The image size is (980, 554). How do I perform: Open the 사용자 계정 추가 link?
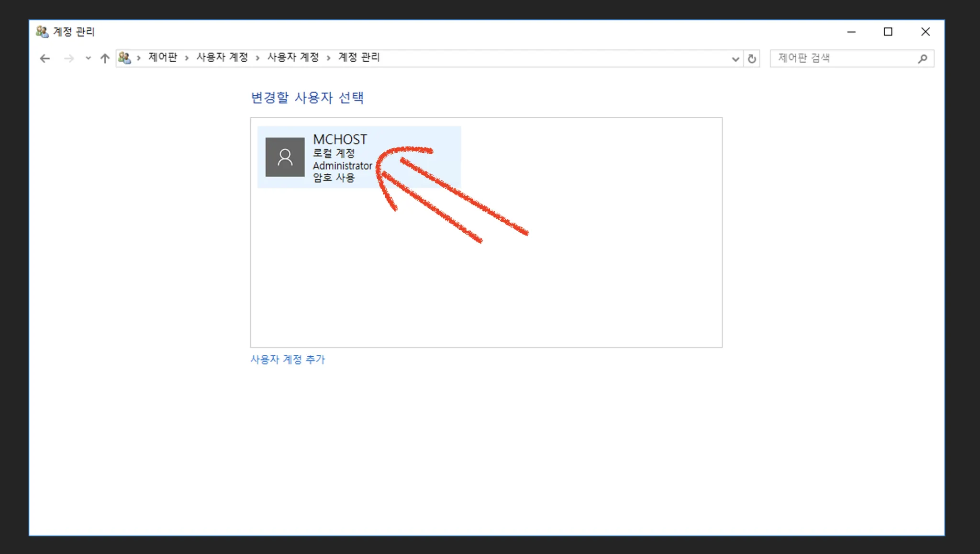[x=288, y=359]
